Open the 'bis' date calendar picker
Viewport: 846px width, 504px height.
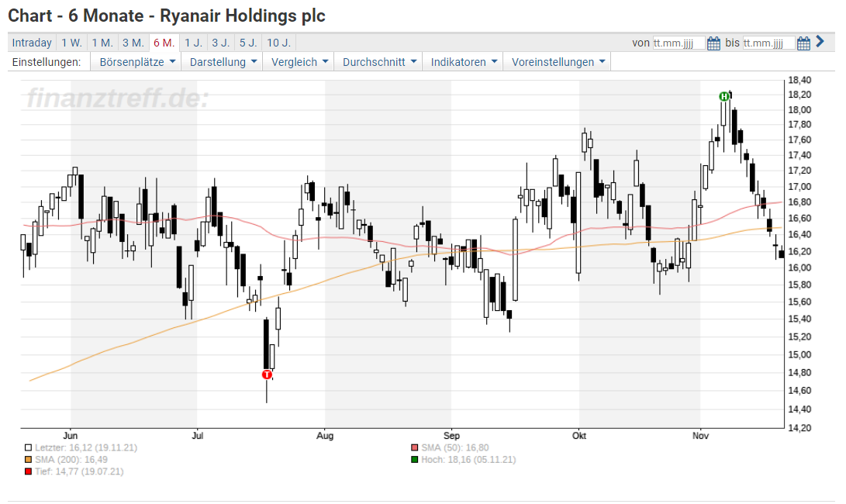(803, 43)
